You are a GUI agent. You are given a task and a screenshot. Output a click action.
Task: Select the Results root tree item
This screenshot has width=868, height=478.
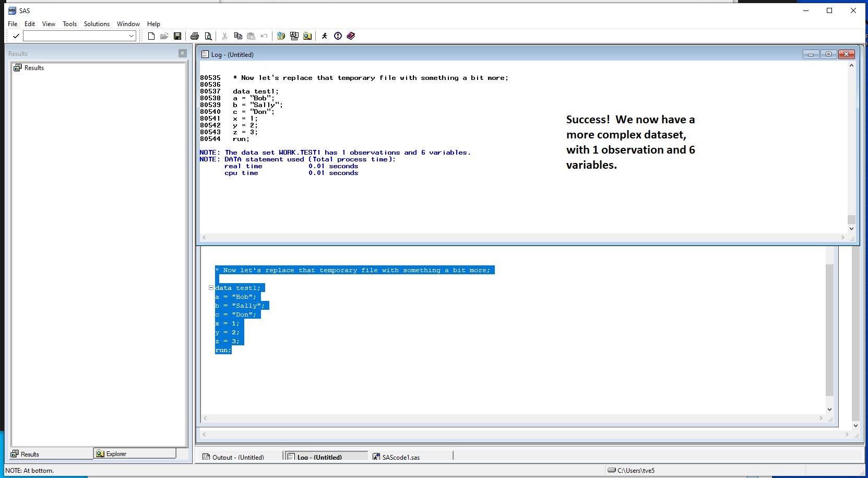pos(34,68)
